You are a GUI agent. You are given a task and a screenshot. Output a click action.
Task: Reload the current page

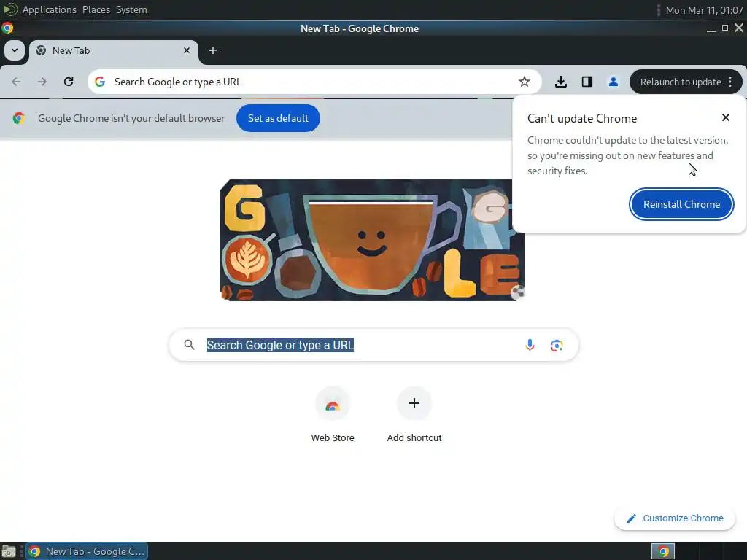(x=69, y=82)
